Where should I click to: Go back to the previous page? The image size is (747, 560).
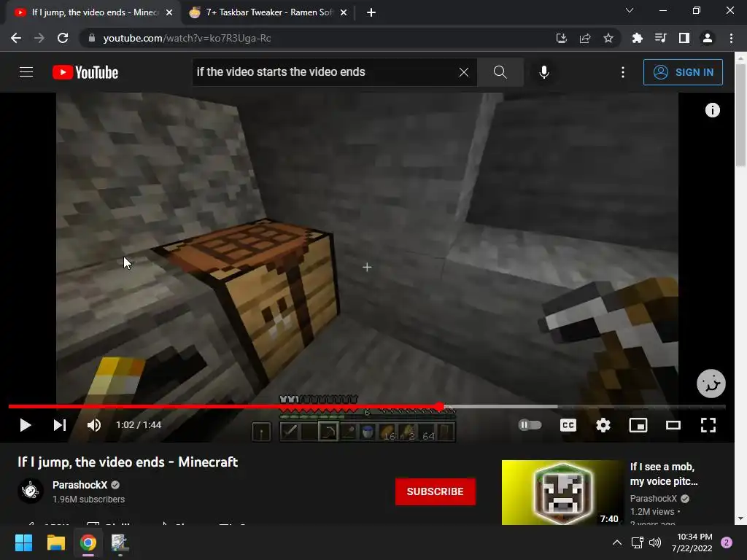point(16,38)
